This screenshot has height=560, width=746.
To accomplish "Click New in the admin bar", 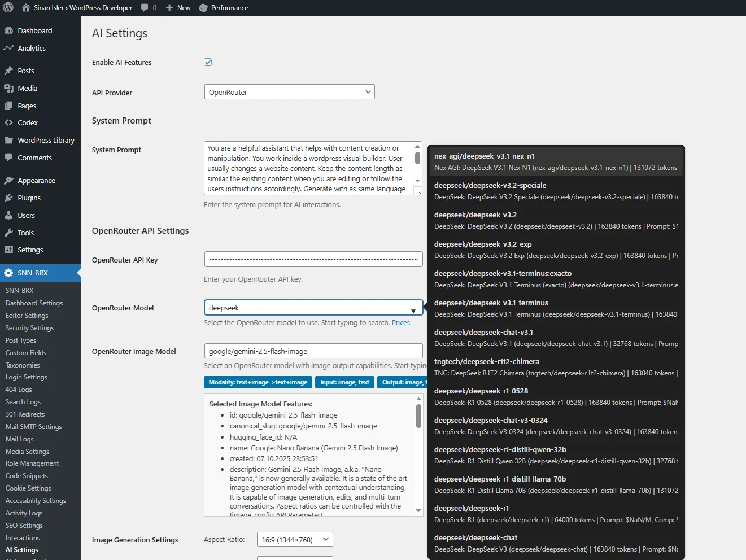I will (x=178, y=8).
